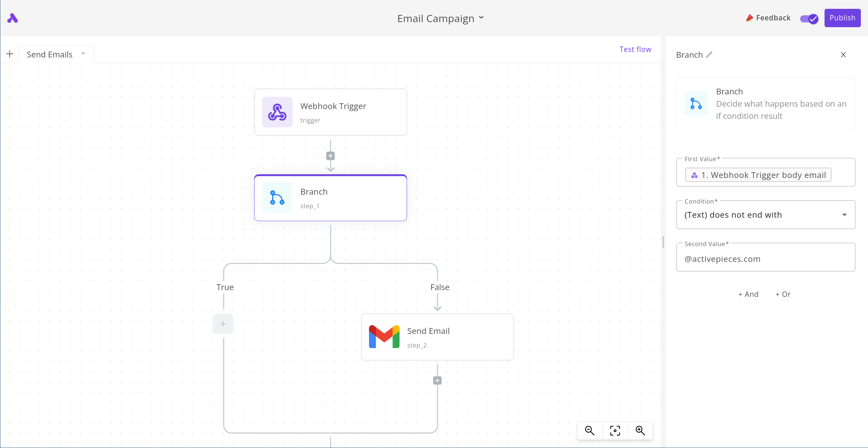Add step in the True branch
Viewport: 868px width, 448px height.
pos(223,324)
